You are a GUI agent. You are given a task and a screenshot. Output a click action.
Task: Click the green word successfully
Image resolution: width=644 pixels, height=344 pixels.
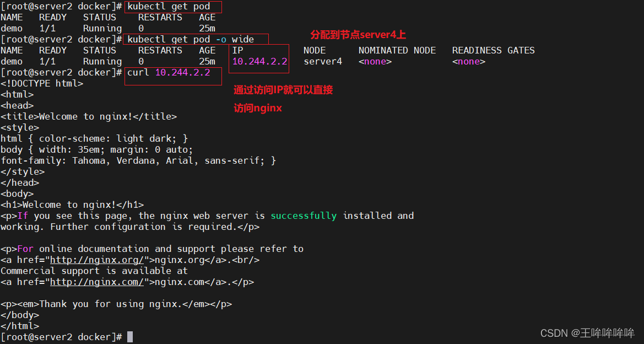(304, 216)
